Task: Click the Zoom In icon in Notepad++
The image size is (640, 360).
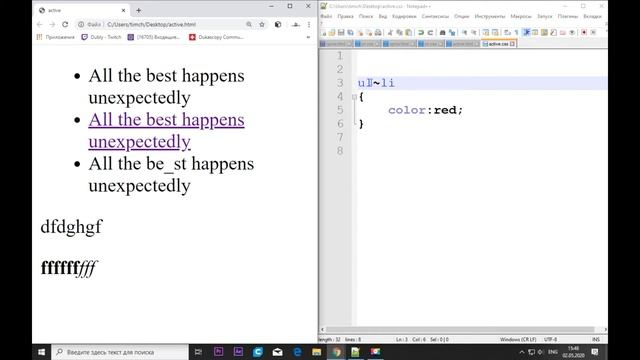Action: pos(464,33)
